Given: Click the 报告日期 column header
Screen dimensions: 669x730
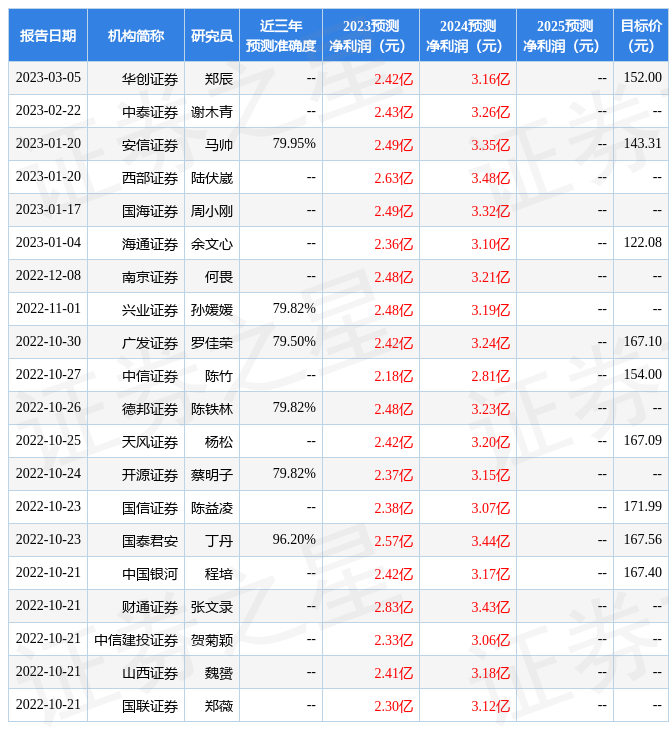Looking at the screenshot, I should (x=48, y=35).
